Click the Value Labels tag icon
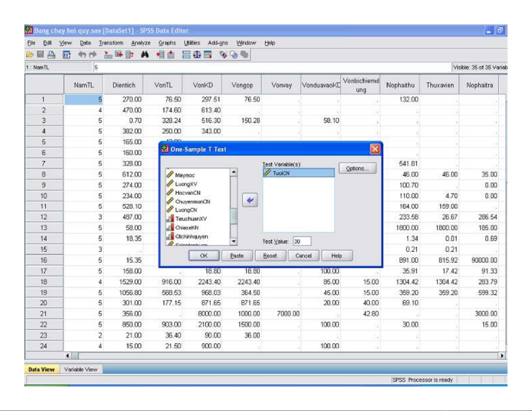 (x=223, y=54)
